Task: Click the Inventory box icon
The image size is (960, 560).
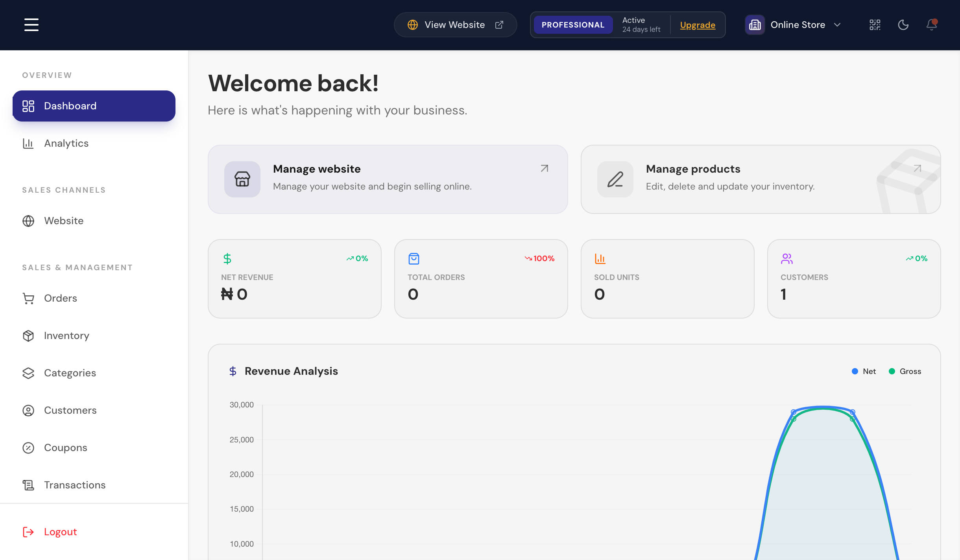Action: (x=28, y=335)
